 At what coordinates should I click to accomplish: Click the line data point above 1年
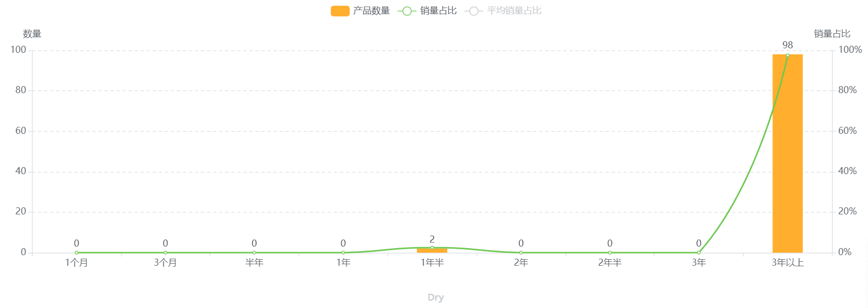[343, 253]
